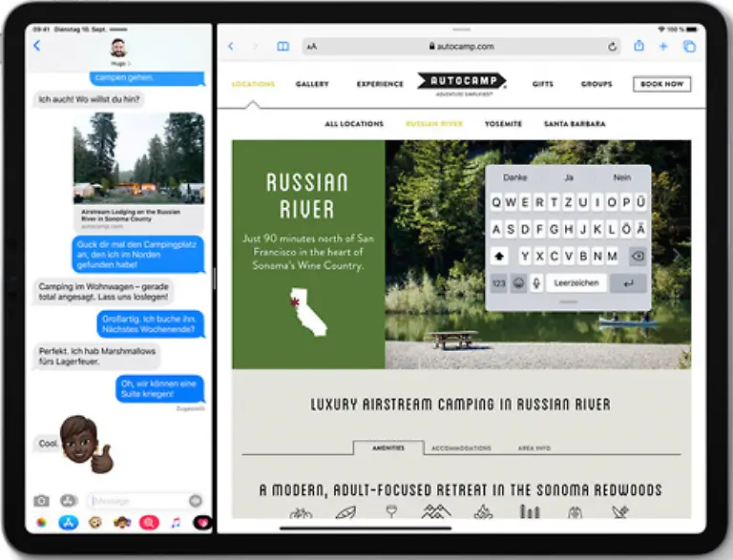This screenshot has width=733, height=560.
Task: Choose the 'Danke' keyboard suggestion
Action: (x=515, y=177)
